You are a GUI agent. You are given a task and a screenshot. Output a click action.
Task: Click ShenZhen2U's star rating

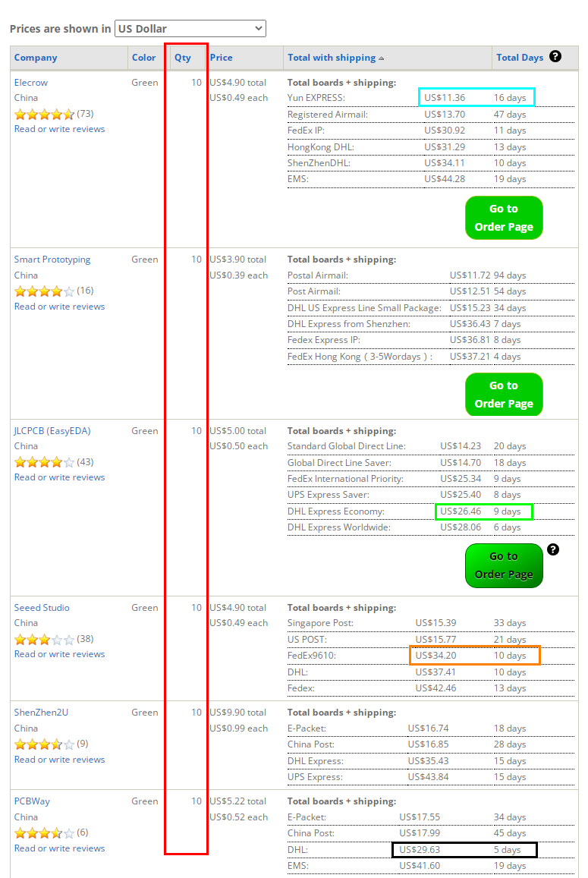[44, 744]
